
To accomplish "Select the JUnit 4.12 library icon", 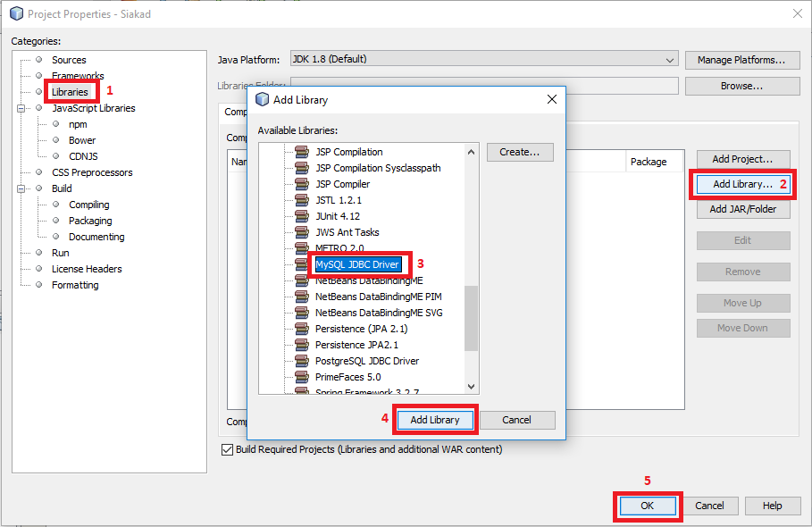I will 301,215.
